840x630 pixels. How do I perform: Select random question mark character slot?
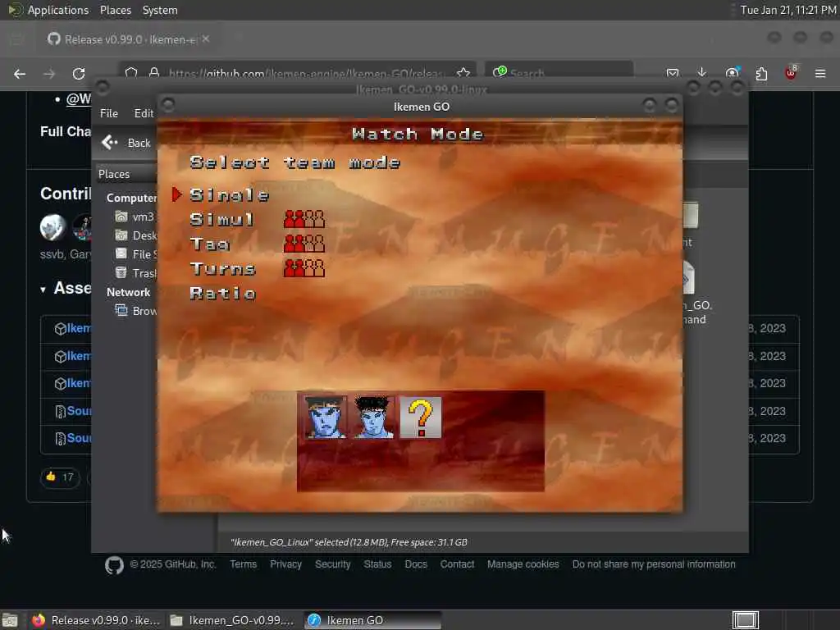pos(421,418)
